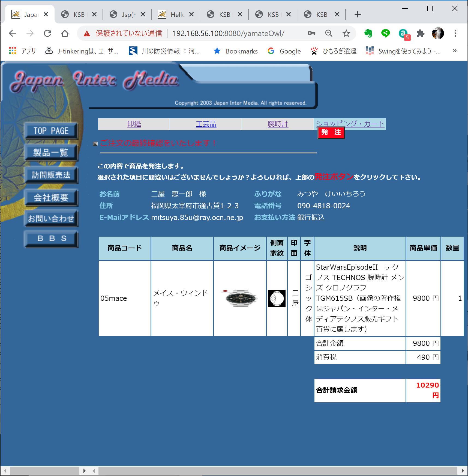Click the main horizontal scrollbar right arrow
The image size is (468, 476).
point(463,471)
